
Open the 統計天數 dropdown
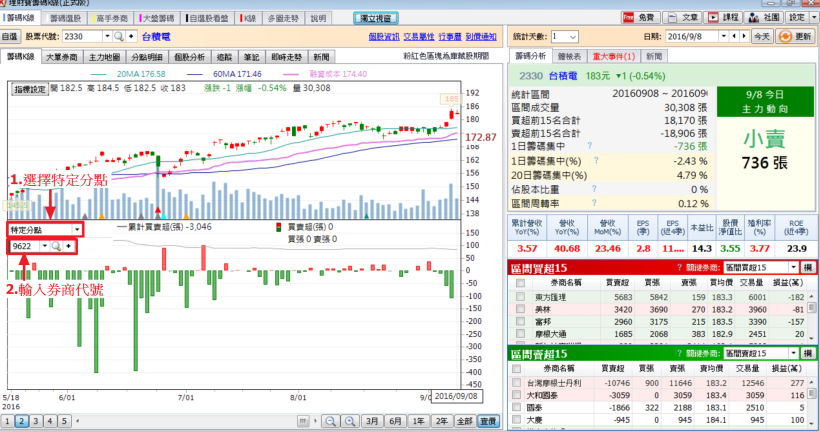tap(573, 37)
